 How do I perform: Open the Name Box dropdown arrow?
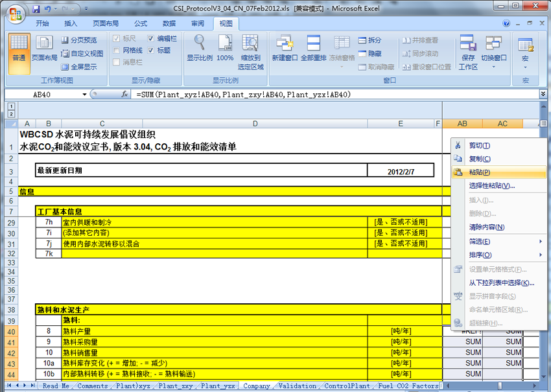(84, 95)
